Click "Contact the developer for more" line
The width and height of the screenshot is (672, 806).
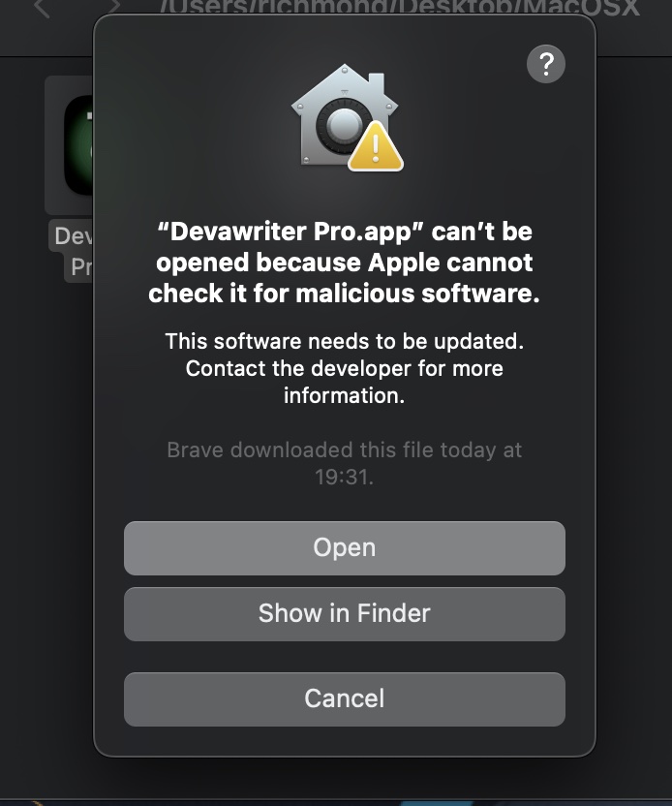pyautogui.click(x=344, y=368)
